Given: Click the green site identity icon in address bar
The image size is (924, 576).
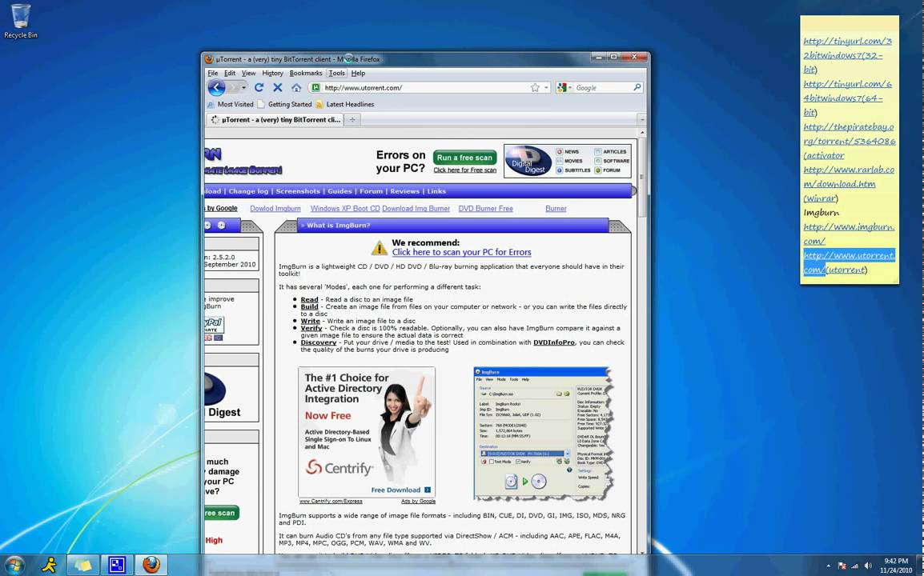Looking at the screenshot, I should 315,87.
